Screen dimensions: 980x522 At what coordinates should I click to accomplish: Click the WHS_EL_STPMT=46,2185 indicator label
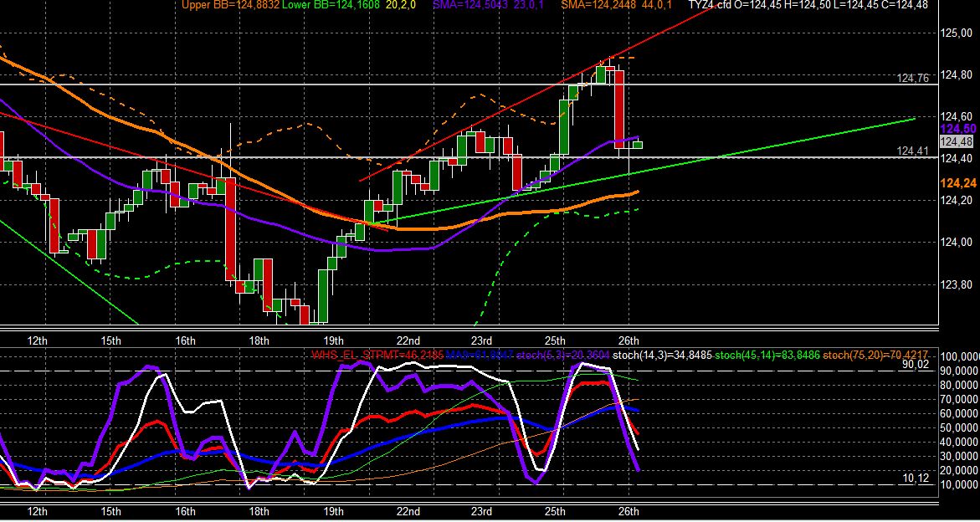click(377, 356)
